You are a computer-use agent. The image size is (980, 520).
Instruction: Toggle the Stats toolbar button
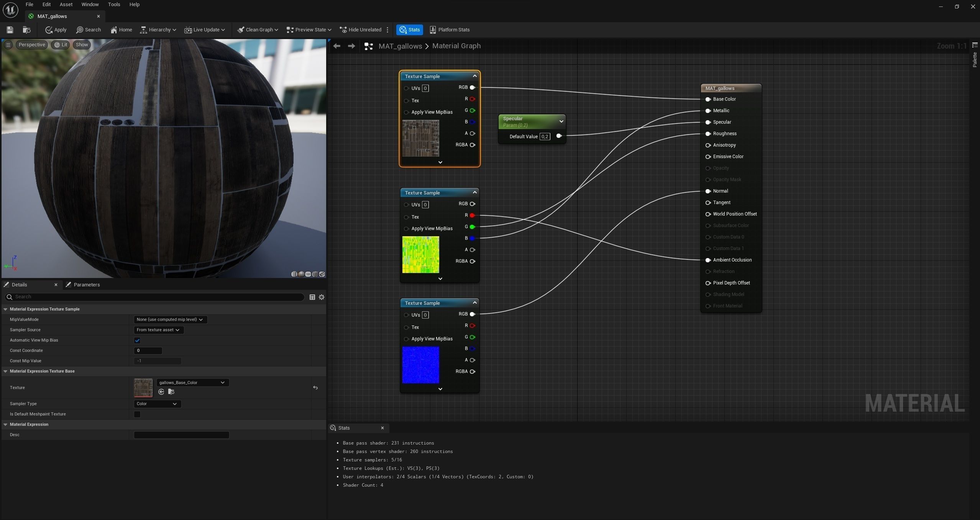click(x=409, y=29)
